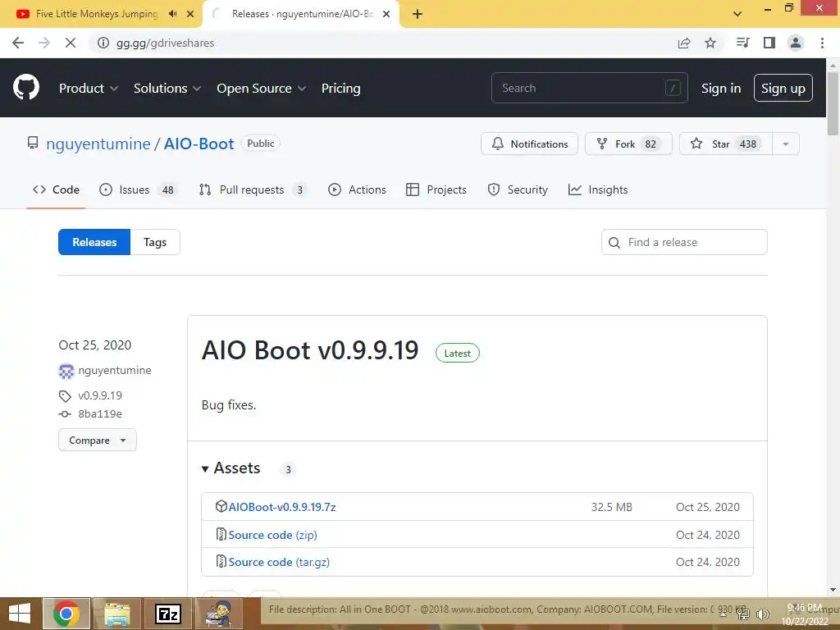Focus the GitHub Search field
840x630 pixels.
(x=589, y=88)
